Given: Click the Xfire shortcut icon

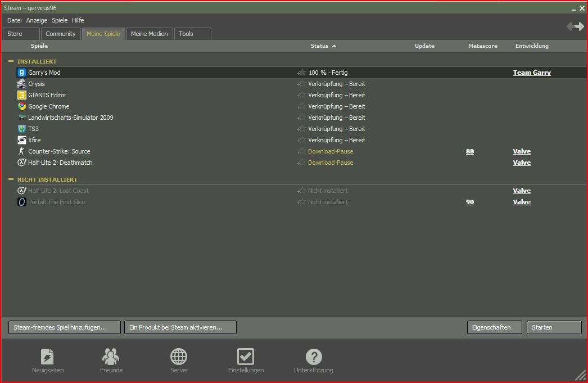Looking at the screenshot, I should 22,140.
